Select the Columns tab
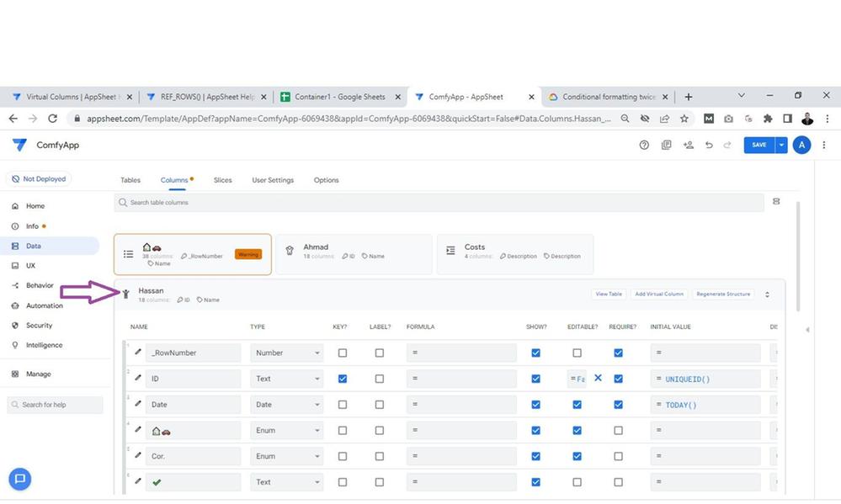The image size is (841, 504). pyautogui.click(x=174, y=180)
